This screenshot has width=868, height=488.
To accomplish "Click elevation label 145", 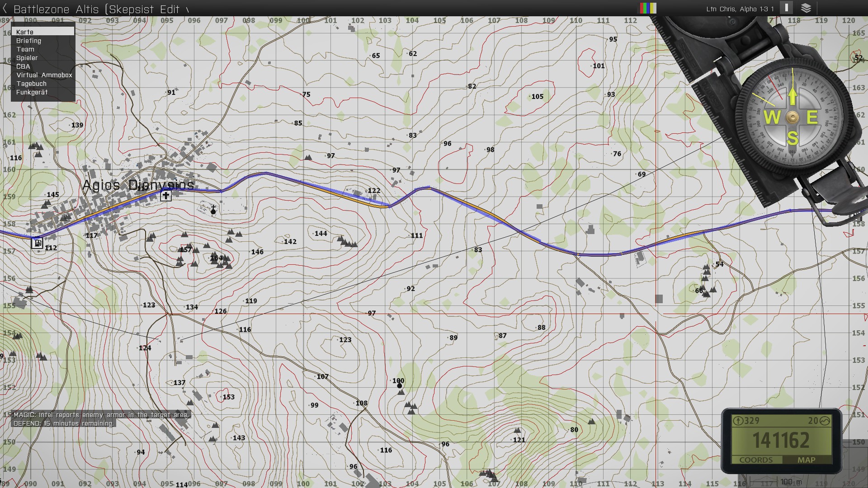I will (52, 195).
